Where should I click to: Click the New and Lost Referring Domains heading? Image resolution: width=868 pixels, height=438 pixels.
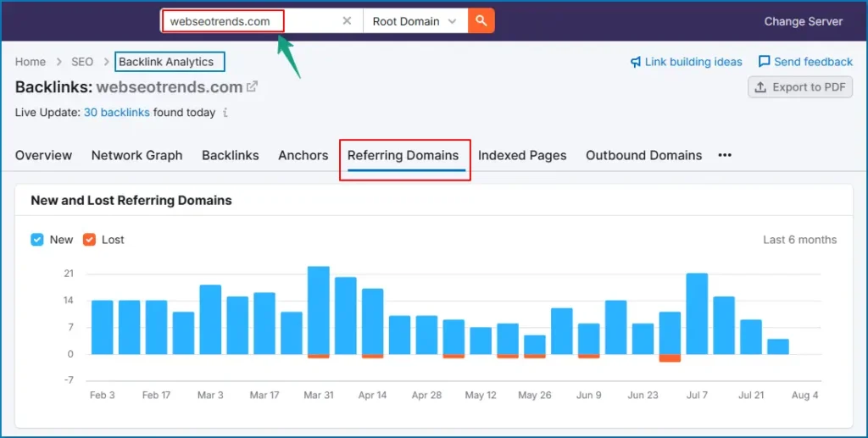(x=131, y=200)
